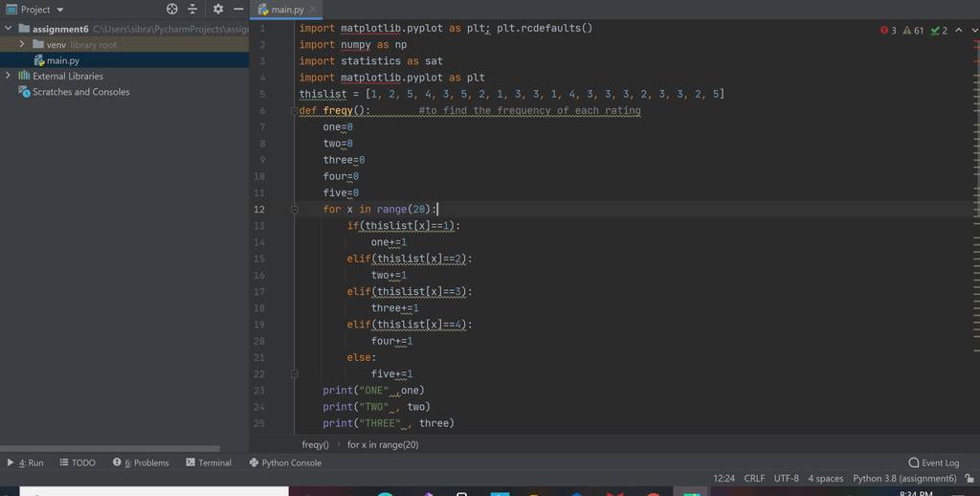Go to previous highlighted error arrow
Image resolution: width=980 pixels, height=496 pixels.
959,30
